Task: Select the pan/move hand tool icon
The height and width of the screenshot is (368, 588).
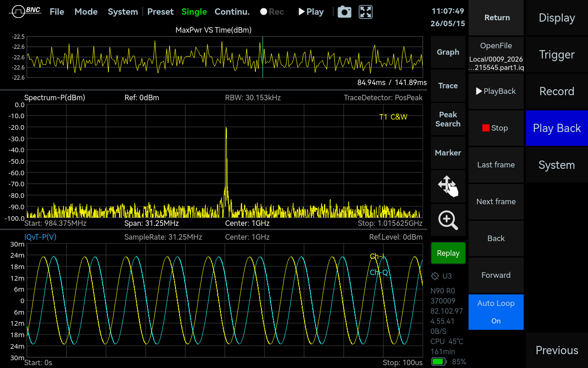Action: 448,186
